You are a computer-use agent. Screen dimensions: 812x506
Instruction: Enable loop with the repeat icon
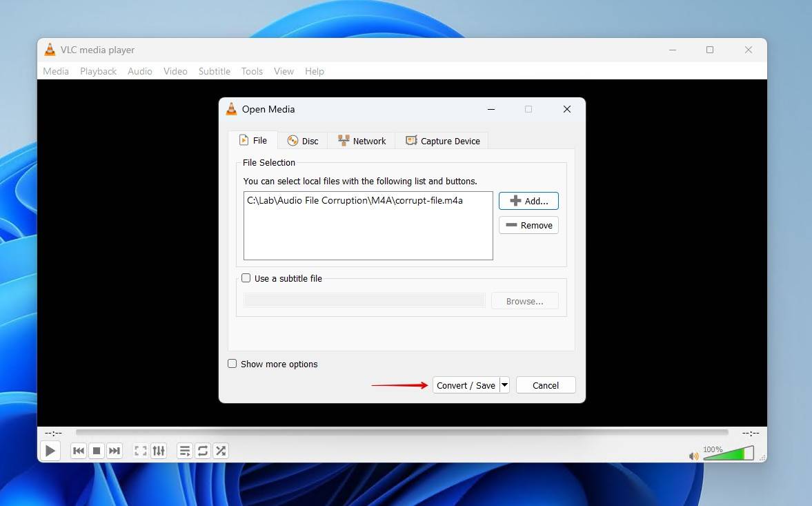tap(203, 450)
